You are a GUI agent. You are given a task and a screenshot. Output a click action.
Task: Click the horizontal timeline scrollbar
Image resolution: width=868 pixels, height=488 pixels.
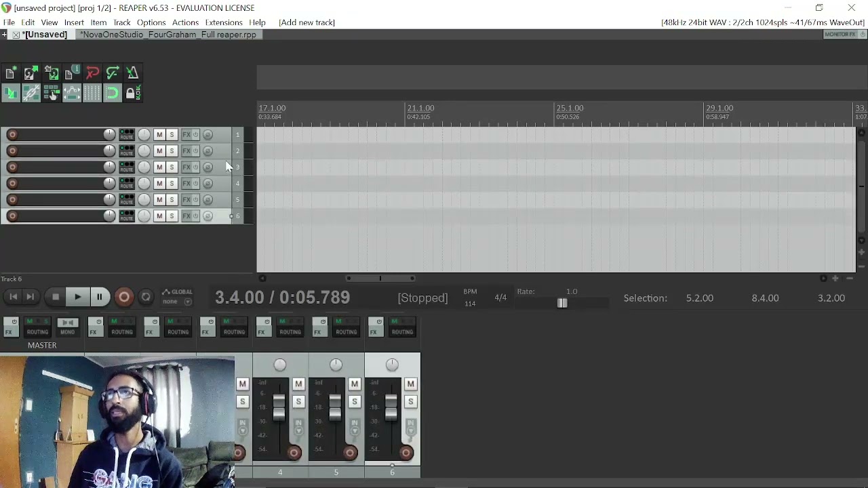pyautogui.click(x=380, y=278)
